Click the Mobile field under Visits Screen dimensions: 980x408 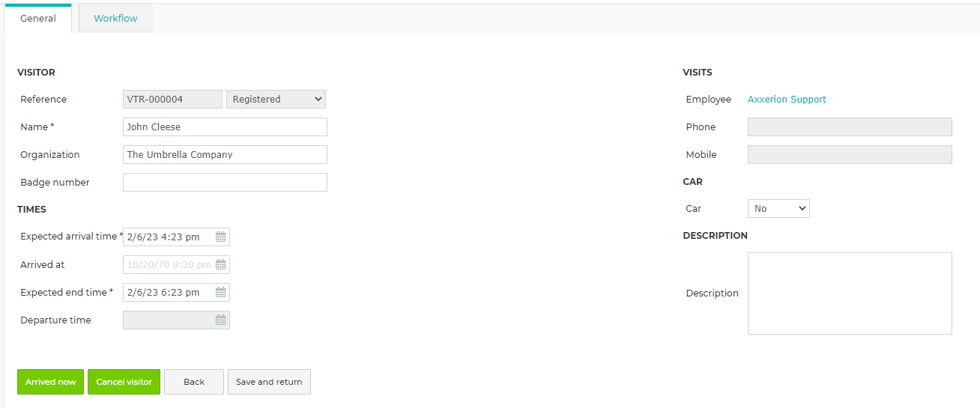pos(850,154)
